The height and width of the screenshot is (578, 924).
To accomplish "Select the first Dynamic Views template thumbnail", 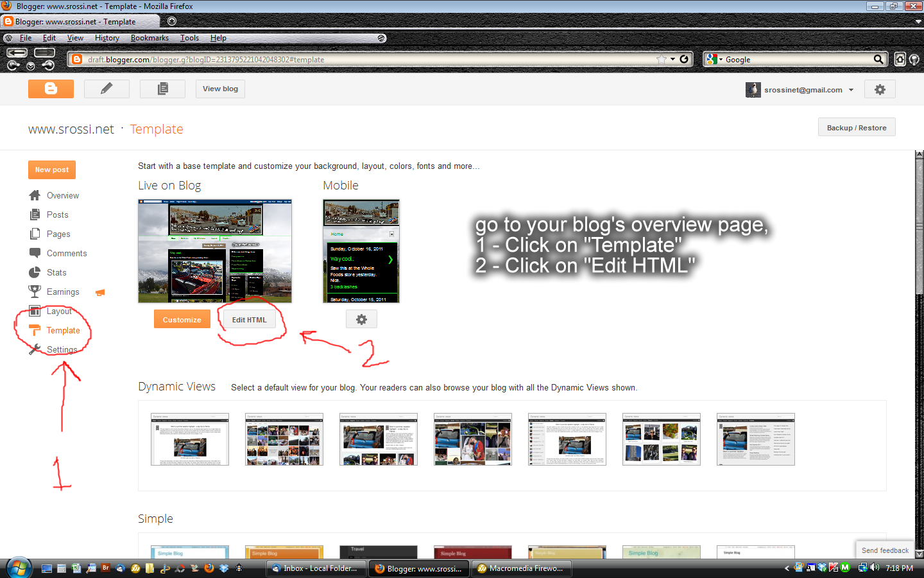I will [190, 439].
